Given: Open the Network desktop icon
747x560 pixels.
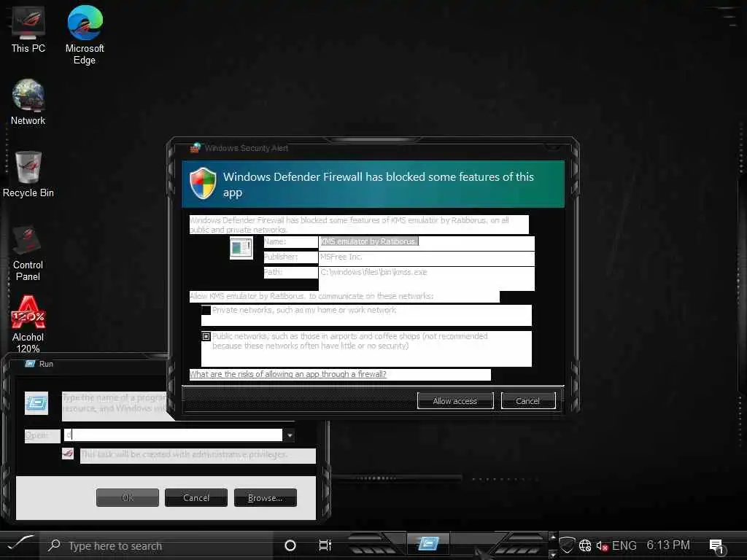Looking at the screenshot, I should (28, 102).
